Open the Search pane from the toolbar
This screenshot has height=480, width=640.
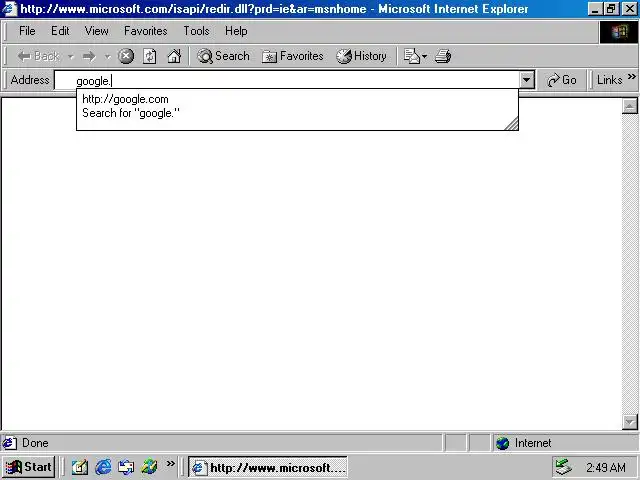point(223,56)
